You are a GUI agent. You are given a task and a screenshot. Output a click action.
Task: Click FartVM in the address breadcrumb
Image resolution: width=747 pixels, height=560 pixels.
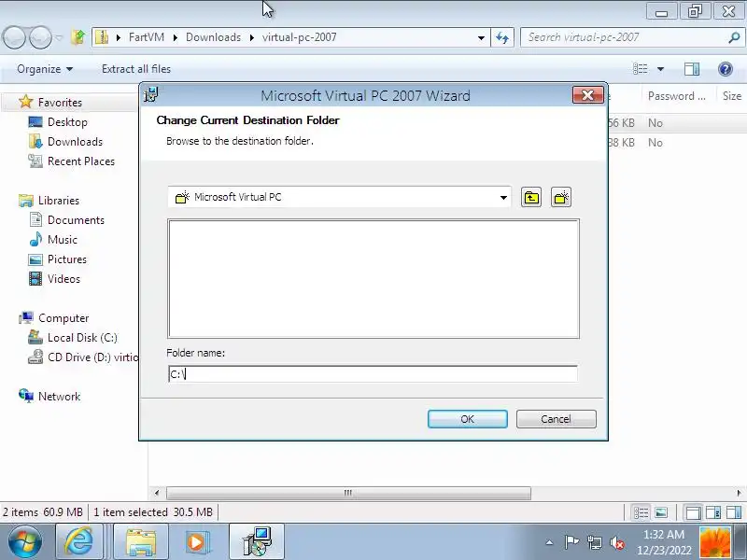pyautogui.click(x=147, y=37)
